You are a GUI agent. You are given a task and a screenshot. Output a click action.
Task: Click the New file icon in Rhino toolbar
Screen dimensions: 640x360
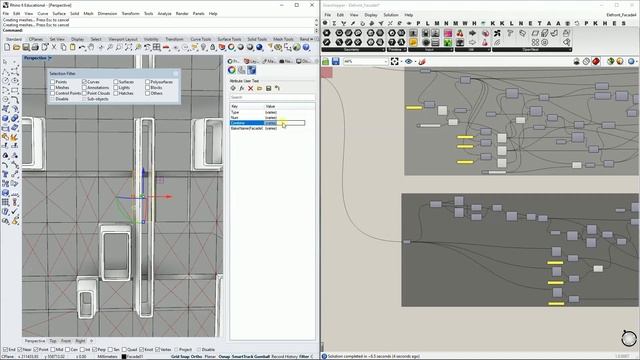point(7,47)
